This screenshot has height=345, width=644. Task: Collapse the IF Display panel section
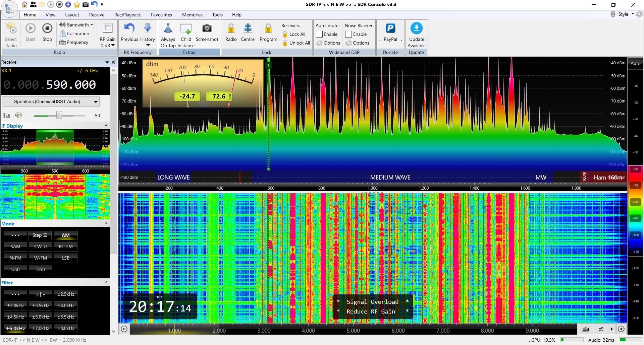coord(106,126)
